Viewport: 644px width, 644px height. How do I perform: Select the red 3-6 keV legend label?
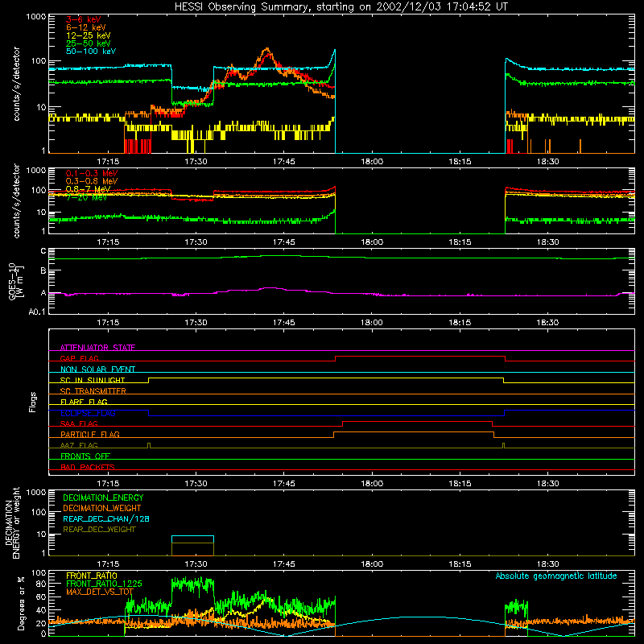[84, 19]
